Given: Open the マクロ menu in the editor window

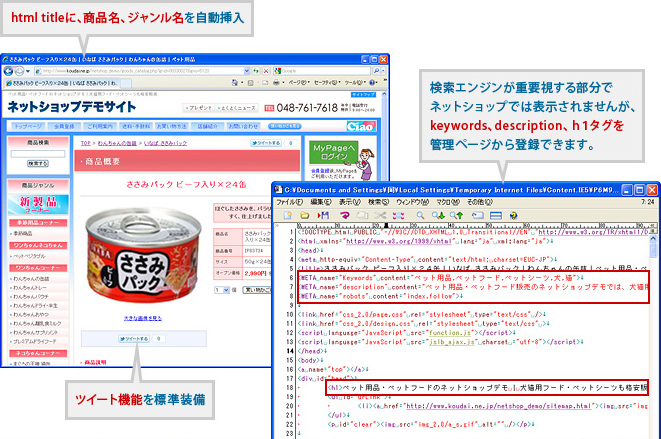Looking at the screenshot, I should pyautogui.click(x=447, y=202).
